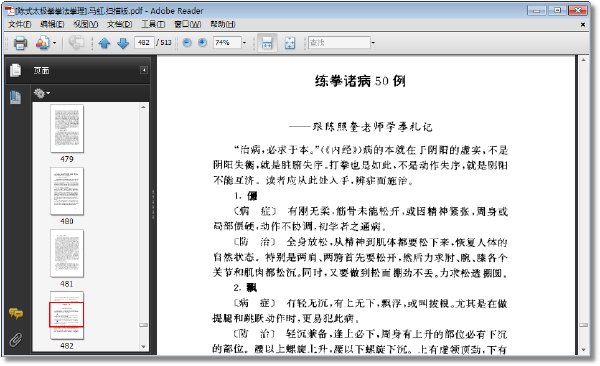This screenshot has height=366, width=600.
Task: Select fit one full page icon
Action: coord(290,43)
